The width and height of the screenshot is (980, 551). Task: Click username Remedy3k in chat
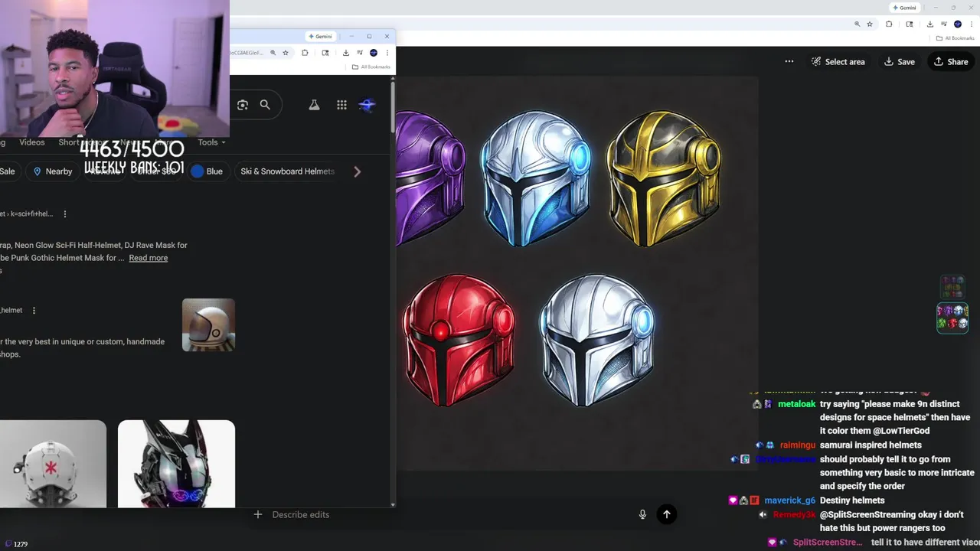pyautogui.click(x=795, y=515)
